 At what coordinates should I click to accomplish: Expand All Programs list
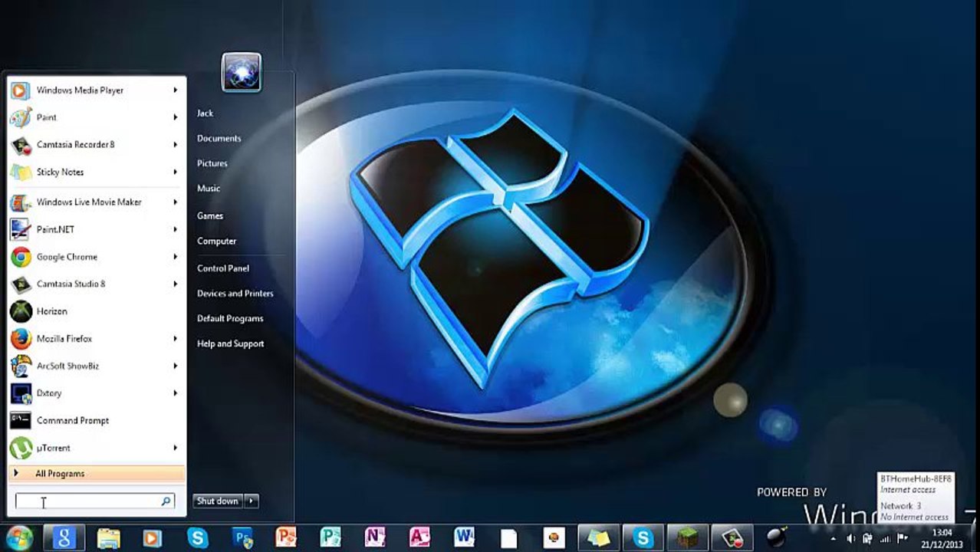96,474
